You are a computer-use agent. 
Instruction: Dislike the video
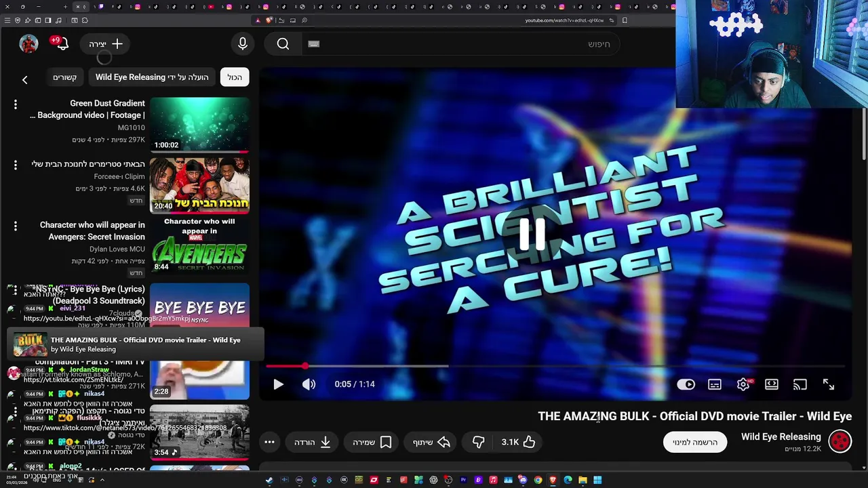(479, 442)
